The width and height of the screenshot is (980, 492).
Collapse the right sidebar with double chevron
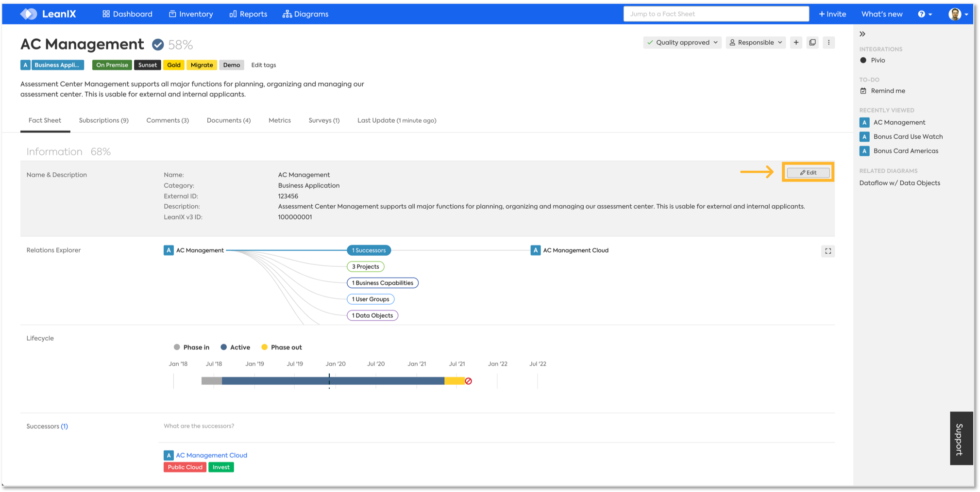(x=862, y=34)
